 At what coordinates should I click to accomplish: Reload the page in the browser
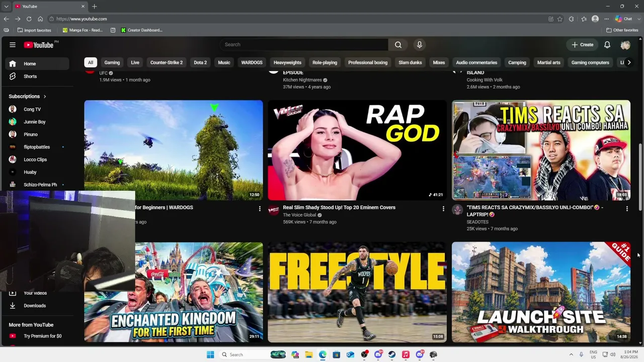pyautogui.click(x=29, y=19)
